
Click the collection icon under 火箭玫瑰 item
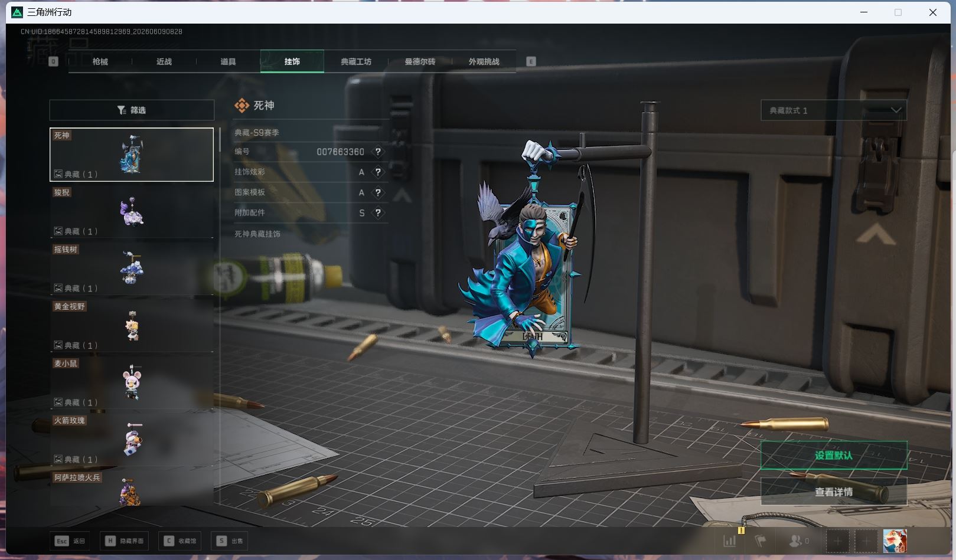[58, 459]
